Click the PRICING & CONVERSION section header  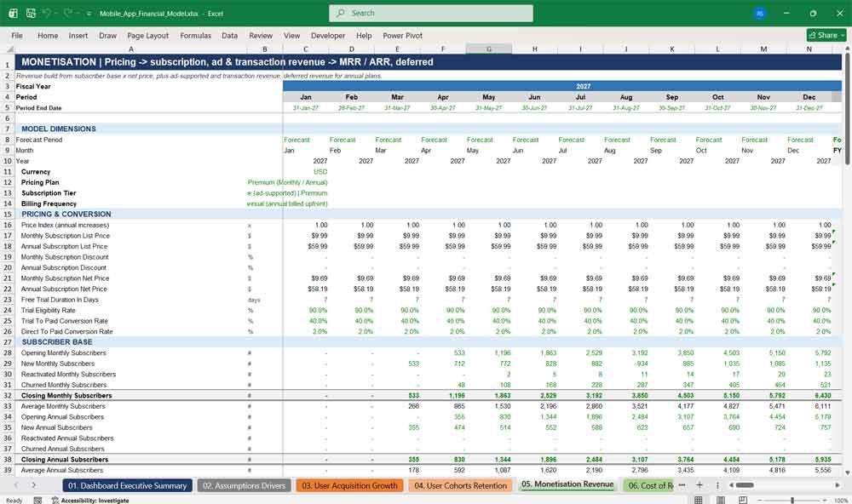pyautogui.click(x=66, y=214)
